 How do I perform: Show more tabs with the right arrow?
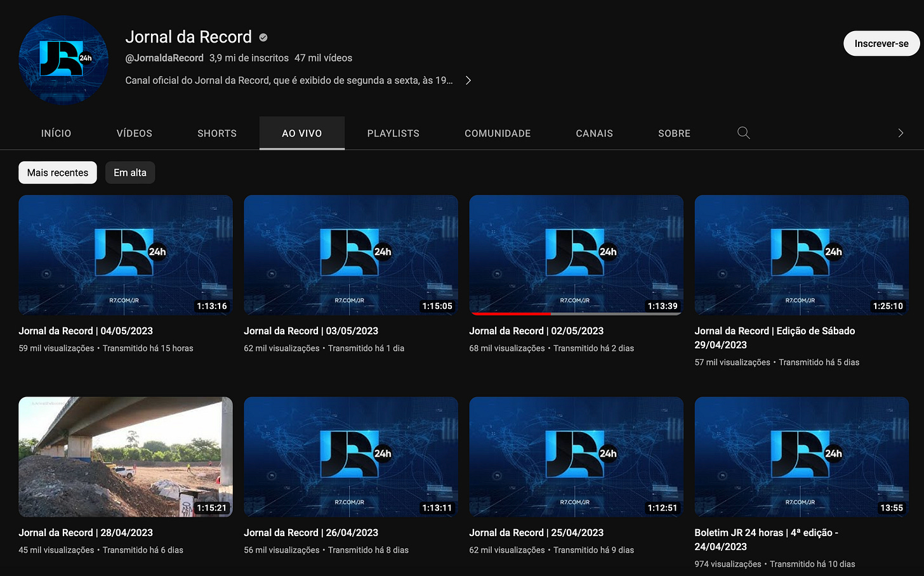pos(900,133)
